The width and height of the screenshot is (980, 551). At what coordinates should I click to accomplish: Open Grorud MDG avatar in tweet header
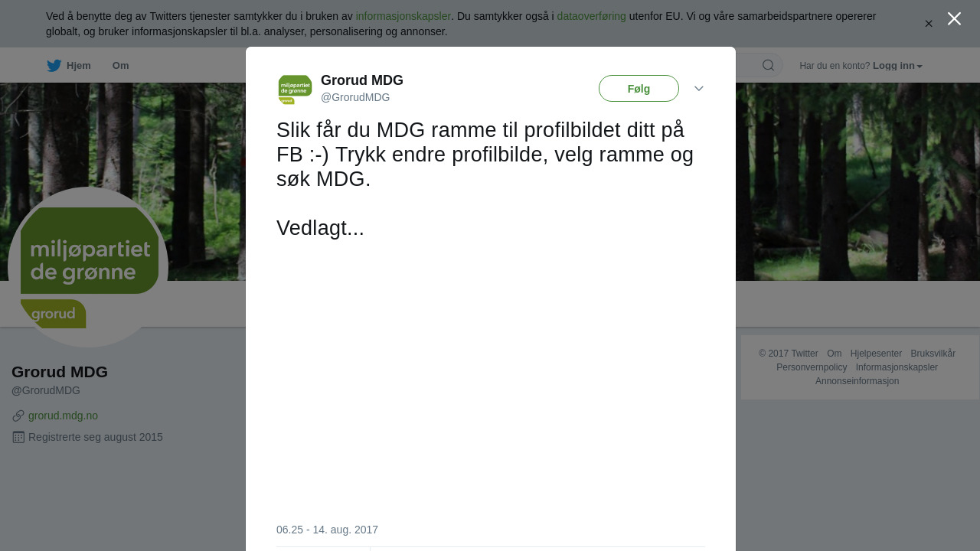(295, 90)
